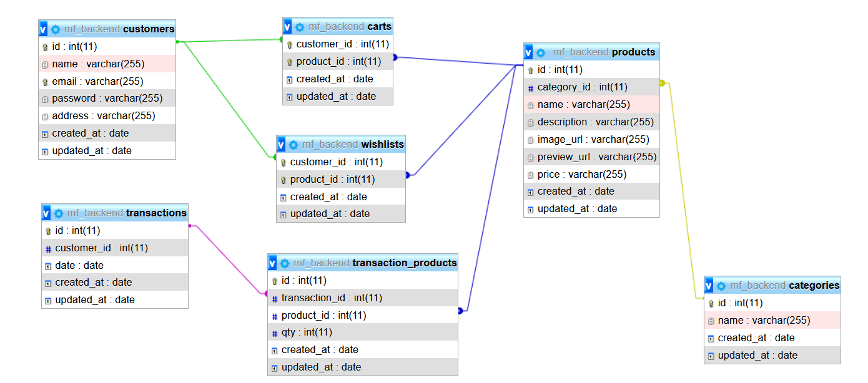Click the gear icon on customers table
The image size is (868, 383).
point(56,28)
